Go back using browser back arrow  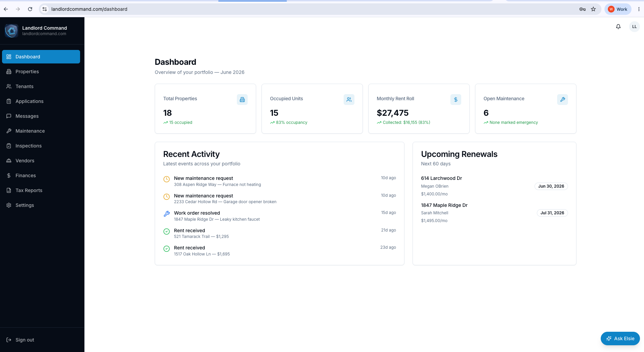tap(6, 9)
